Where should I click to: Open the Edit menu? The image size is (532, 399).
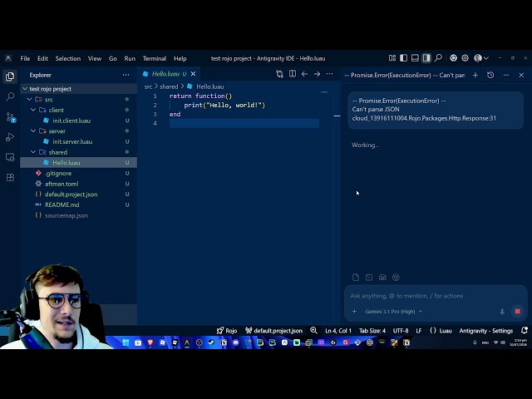pyautogui.click(x=42, y=58)
